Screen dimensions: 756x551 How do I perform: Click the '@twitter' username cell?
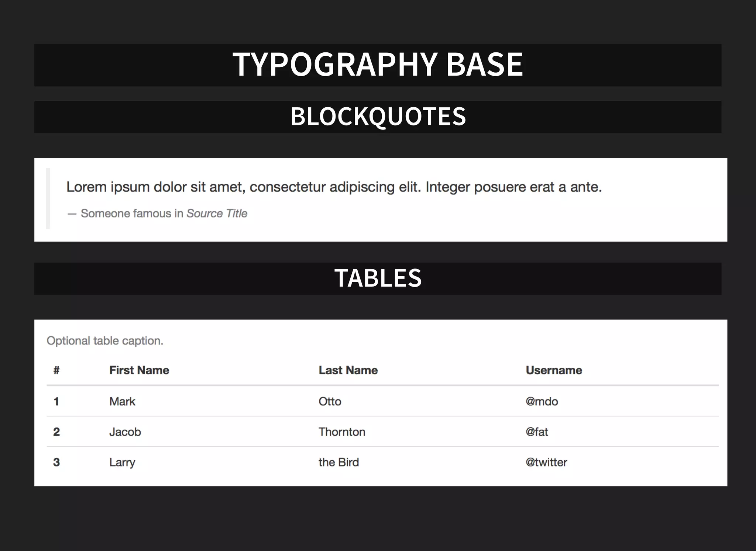click(546, 462)
